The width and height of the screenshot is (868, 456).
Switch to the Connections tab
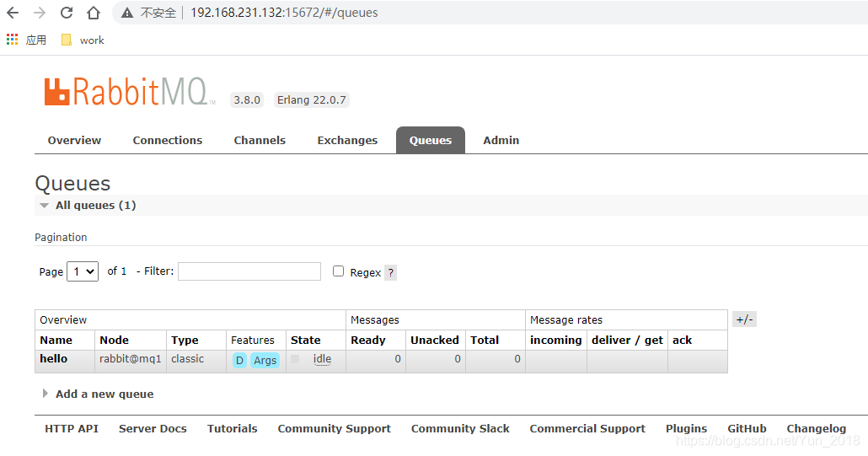(167, 141)
